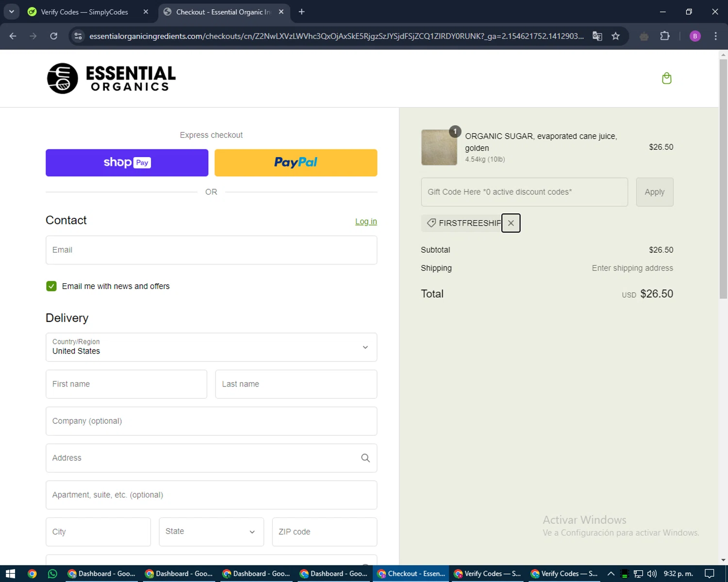Open the shopping bag cart icon

pyautogui.click(x=667, y=78)
